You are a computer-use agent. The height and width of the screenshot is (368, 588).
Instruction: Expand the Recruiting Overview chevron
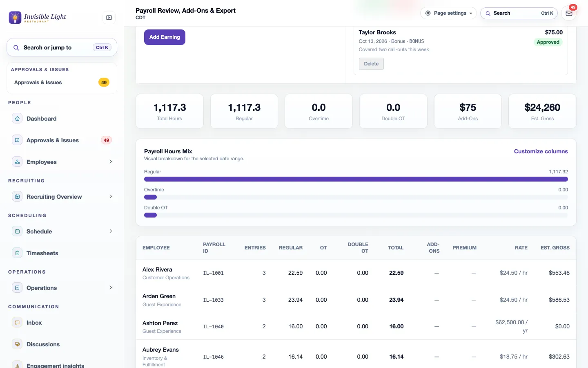(111, 197)
